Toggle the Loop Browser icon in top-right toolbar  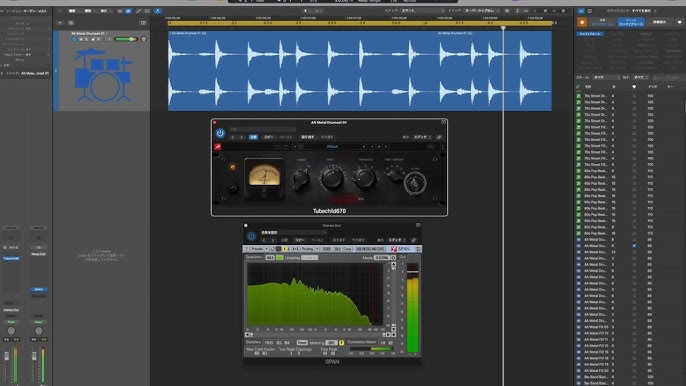tap(581, 11)
